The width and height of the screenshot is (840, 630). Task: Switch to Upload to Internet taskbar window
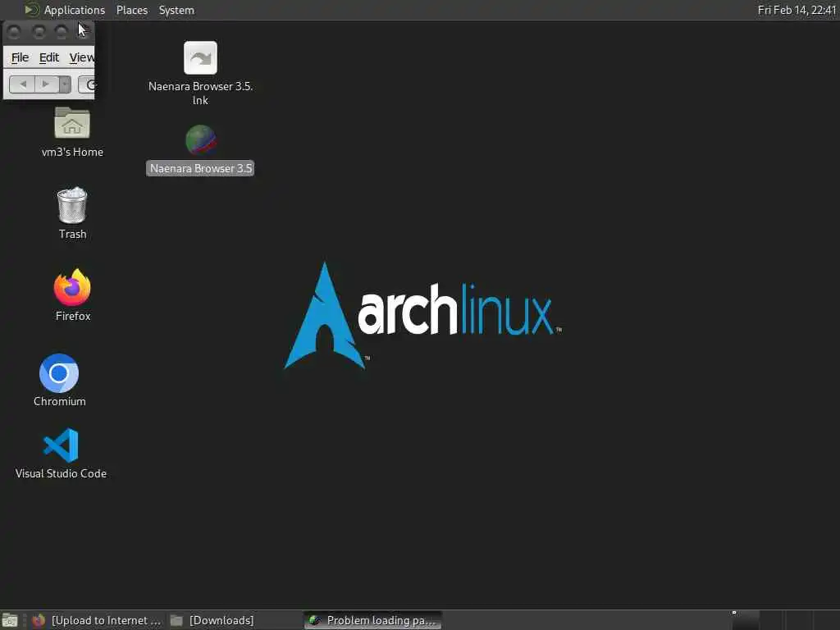pos(97,620)
